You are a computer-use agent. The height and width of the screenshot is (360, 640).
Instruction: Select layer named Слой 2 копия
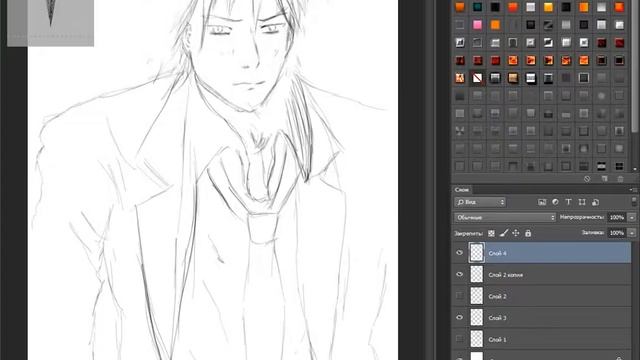(542, 275)
